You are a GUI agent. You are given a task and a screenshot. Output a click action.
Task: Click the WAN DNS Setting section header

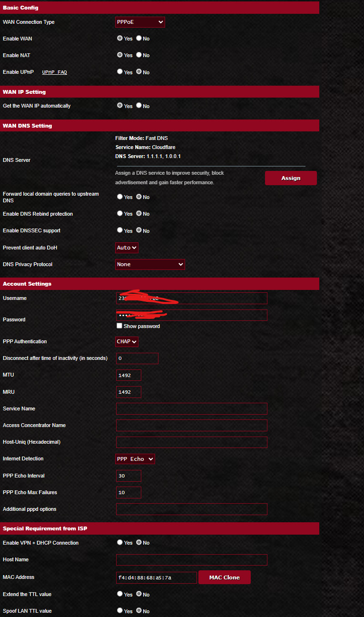coord(159,126)
